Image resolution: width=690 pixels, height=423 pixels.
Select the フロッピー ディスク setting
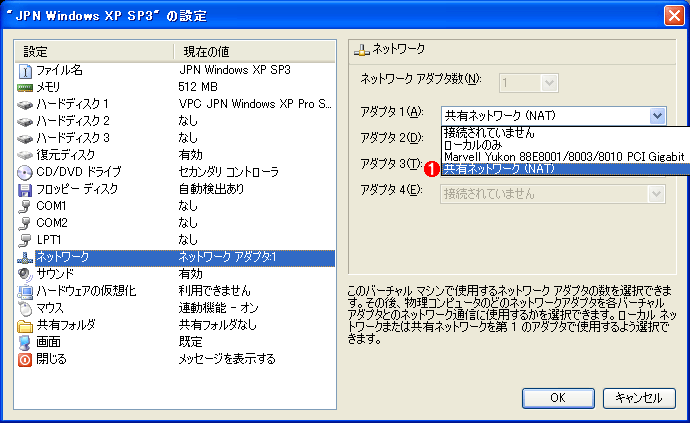coord(176,189)
